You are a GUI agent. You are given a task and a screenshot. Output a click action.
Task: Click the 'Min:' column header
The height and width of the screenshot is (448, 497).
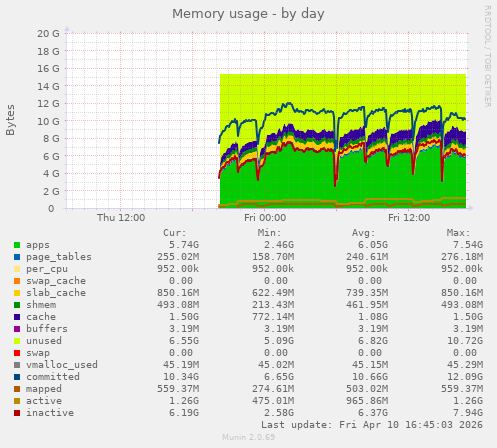tap(269, 233)
